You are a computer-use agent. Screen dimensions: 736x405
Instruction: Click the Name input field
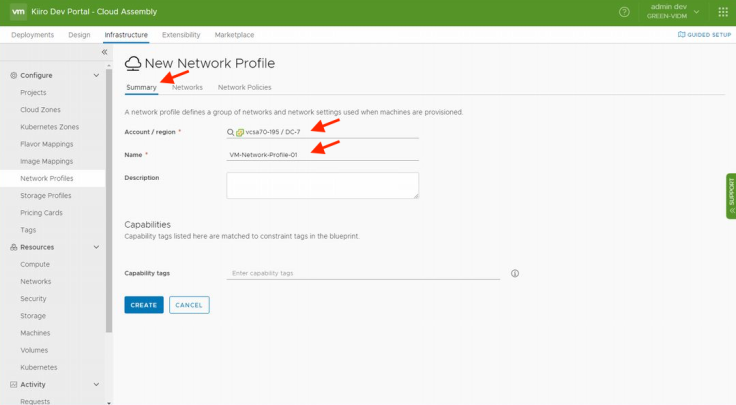tap(322, 154)
